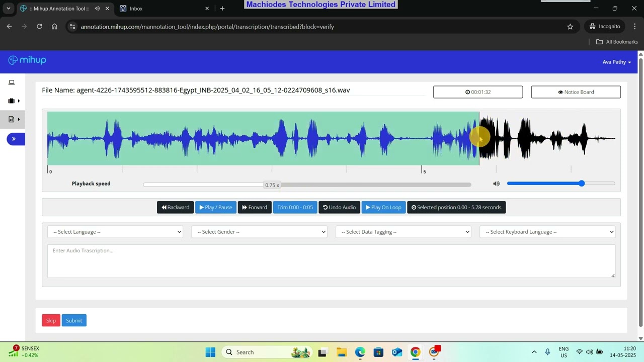Mute the Mihup tab audio icon
This screenshot has width=644, height=362.
97,9
